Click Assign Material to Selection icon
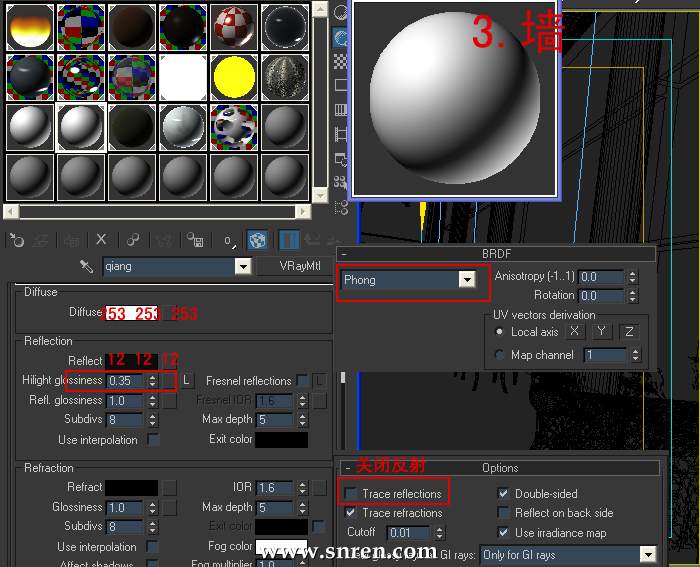700x567 pixels. click(71, 241)
